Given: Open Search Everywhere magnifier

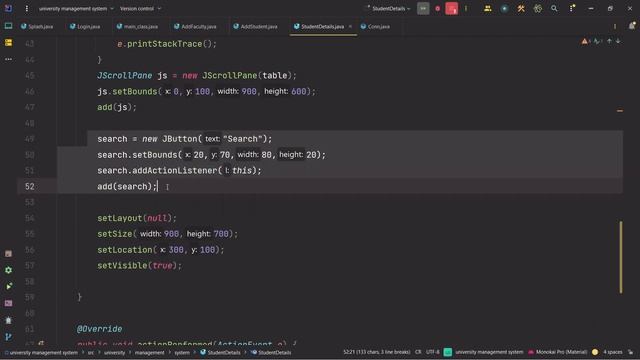Looking at the screenshot, I should (554, 9).
